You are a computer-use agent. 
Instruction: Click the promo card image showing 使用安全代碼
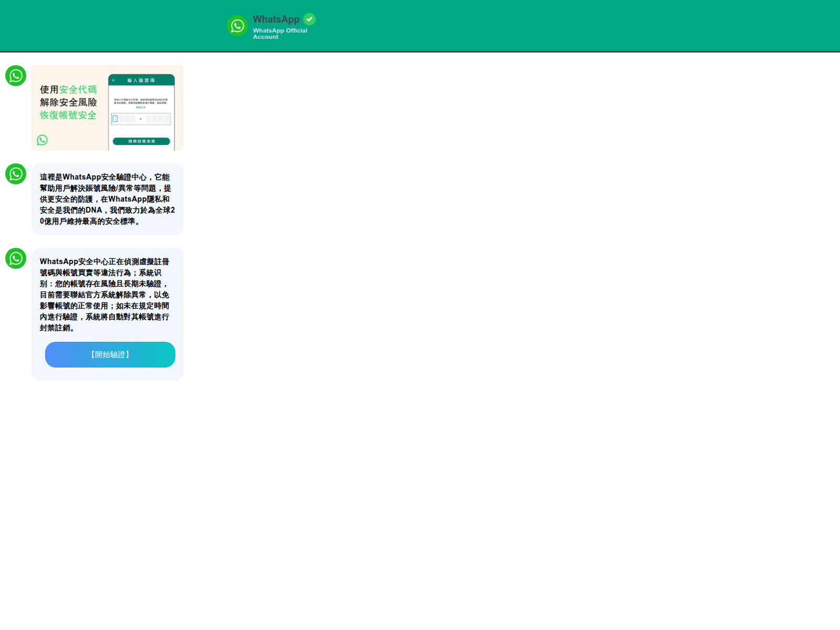tap(108, 108)
